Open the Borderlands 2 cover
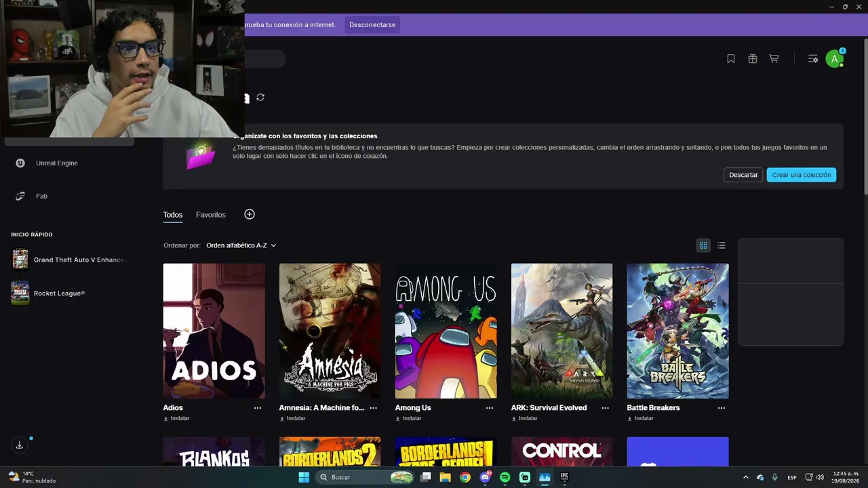Image resolution: width=868 pixels, height=488 pixels. 330,451
